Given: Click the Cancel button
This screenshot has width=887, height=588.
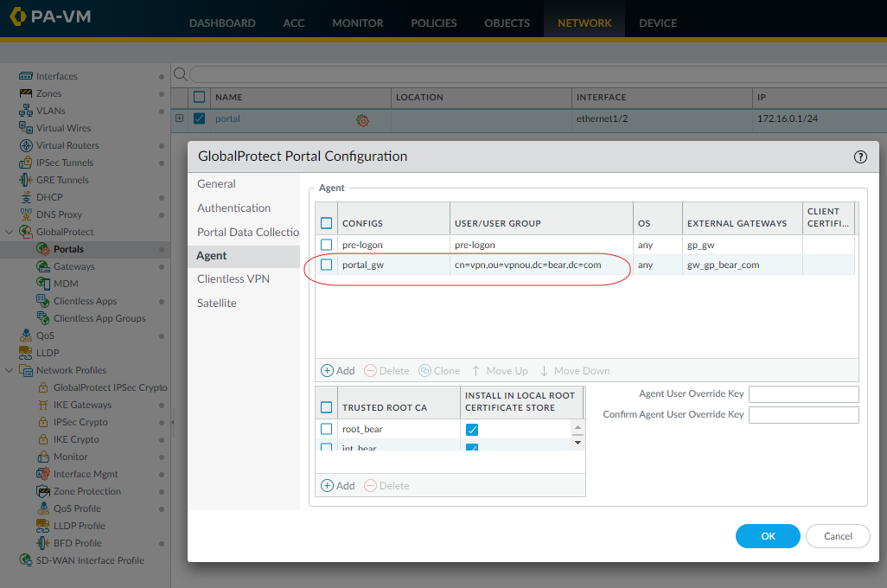Looking at the screenshot, I should 838,536.
